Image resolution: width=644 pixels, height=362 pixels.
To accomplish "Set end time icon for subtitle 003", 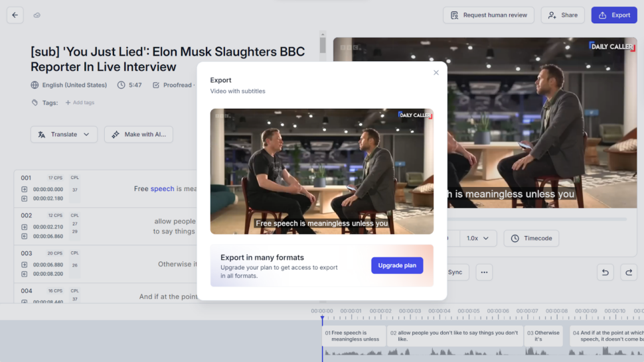I will click(24, 274).
